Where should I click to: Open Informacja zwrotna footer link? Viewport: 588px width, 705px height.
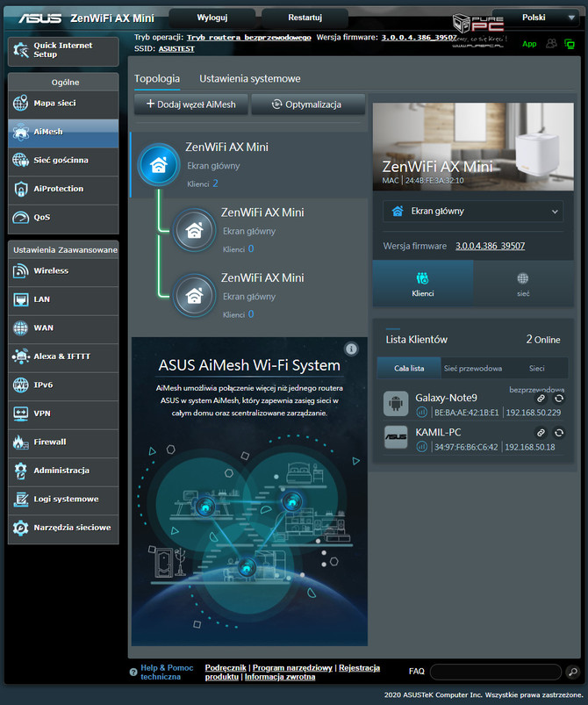tap(280, 677)
